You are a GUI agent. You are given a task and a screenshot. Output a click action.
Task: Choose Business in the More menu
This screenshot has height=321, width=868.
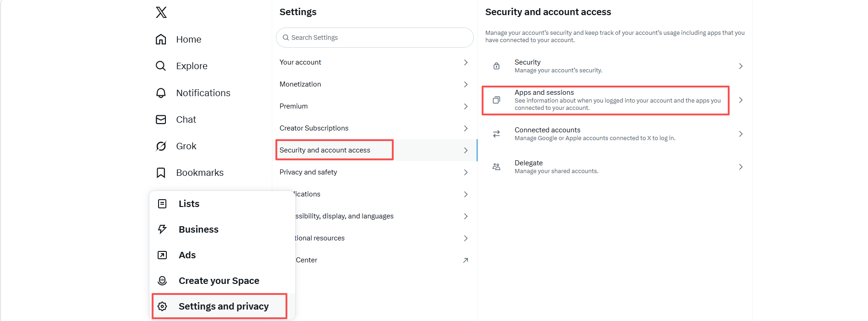point(198,229)
